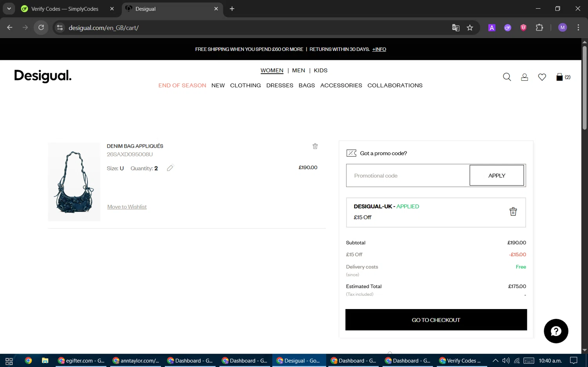This screenshot has height=367, width=588.
Task: Switch to egifter.com taskbar window
Action: tap(81, 361)
